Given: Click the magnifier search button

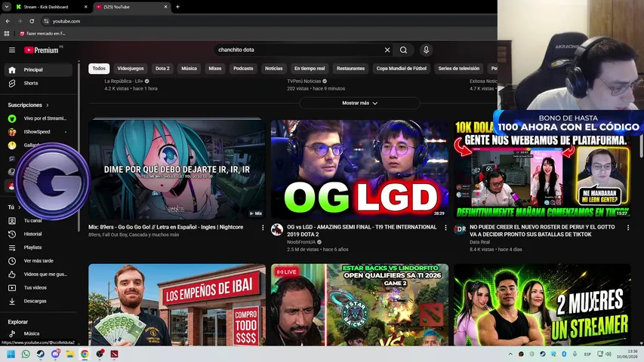Looking at the screenshot, I should click(403, 50).
